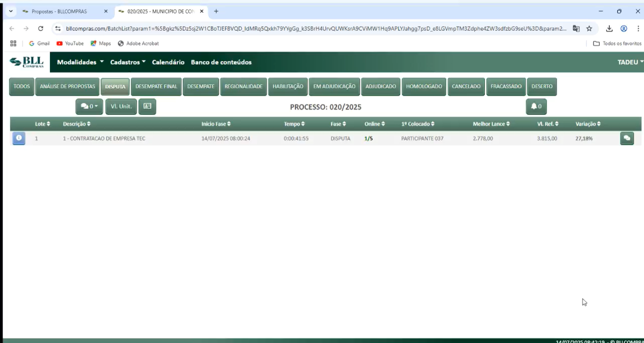This screenshot has height=343, width=644.
Task: Click the HOMOLOGADO filter button
Action: point(424,87)
